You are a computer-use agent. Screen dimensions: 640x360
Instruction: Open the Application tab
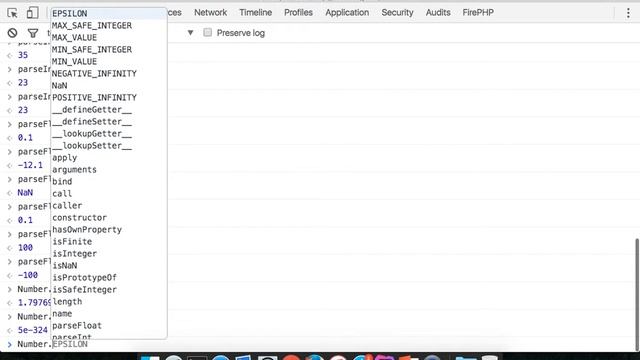347,13
